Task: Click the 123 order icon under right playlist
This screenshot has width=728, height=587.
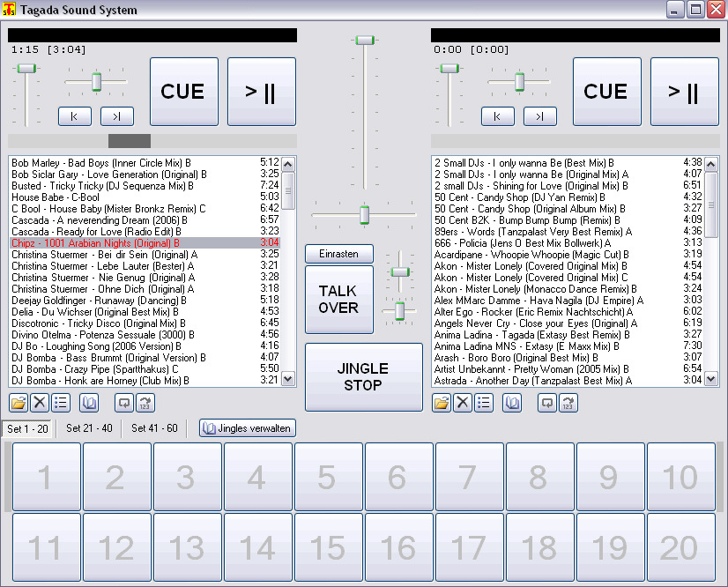Action: 568,403
